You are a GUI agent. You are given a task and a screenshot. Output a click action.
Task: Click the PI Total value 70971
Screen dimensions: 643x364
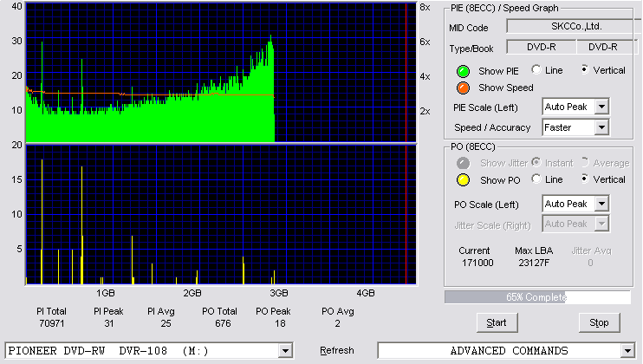pyautogui.click(x=52, y=323)
